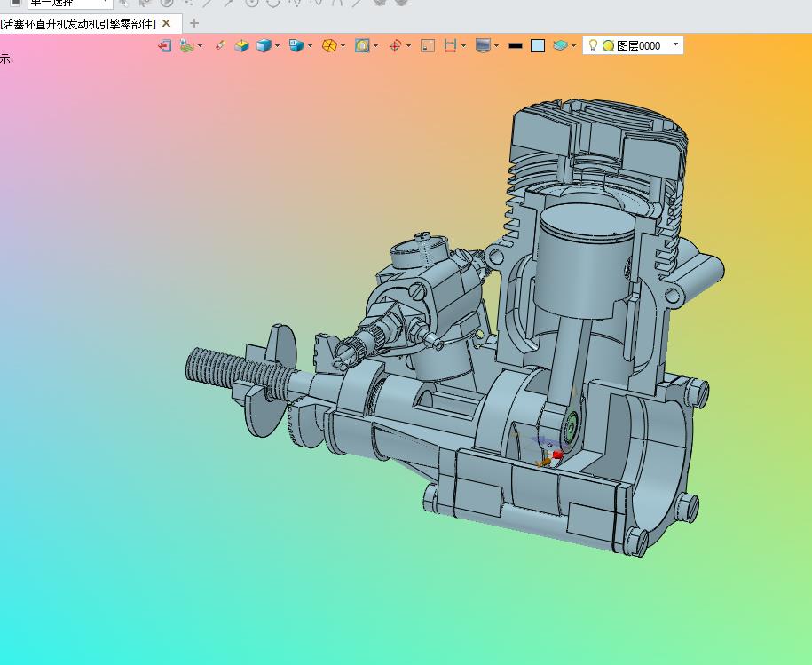This screenshot has width=812, height=665.
Task: Click the tan square box icon
Action: tap(428, 45)
